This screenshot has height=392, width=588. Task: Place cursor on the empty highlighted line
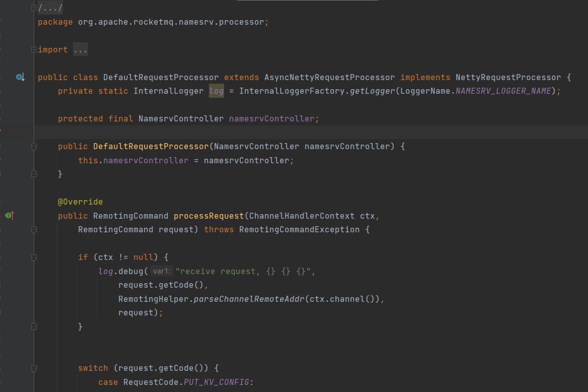pos(302,133)
